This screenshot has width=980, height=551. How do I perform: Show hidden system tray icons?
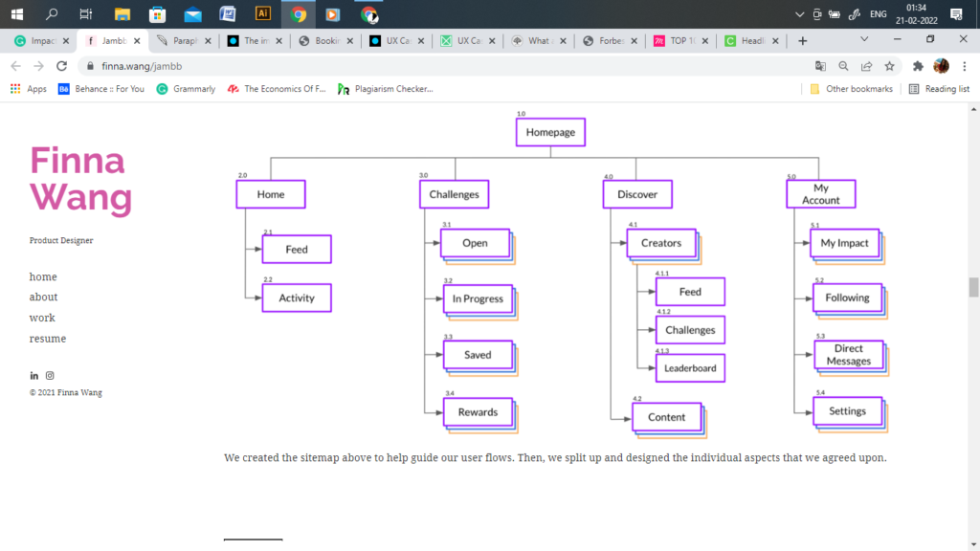click(x=800, y=14)
